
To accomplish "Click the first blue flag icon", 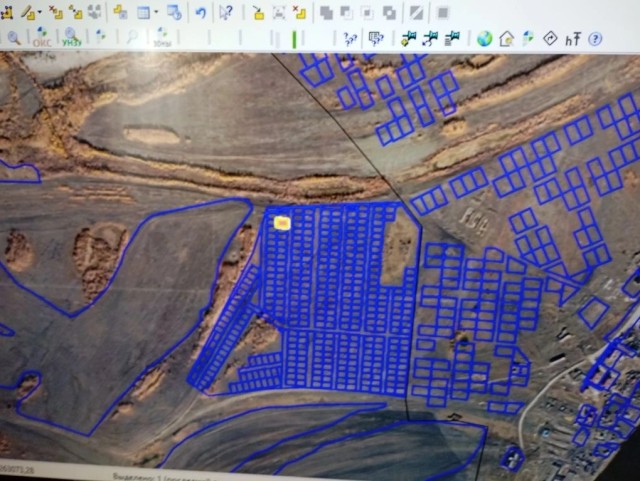I will [x=408, y=39].
